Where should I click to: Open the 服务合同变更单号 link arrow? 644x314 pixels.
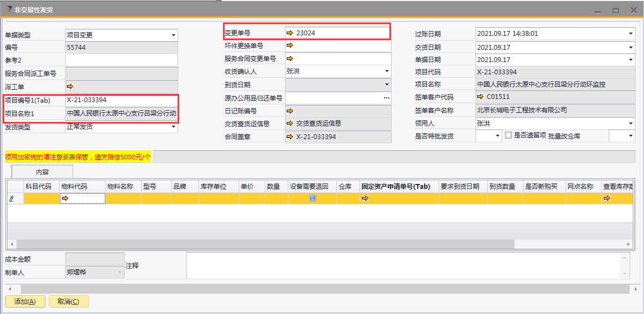click(290, 59)
